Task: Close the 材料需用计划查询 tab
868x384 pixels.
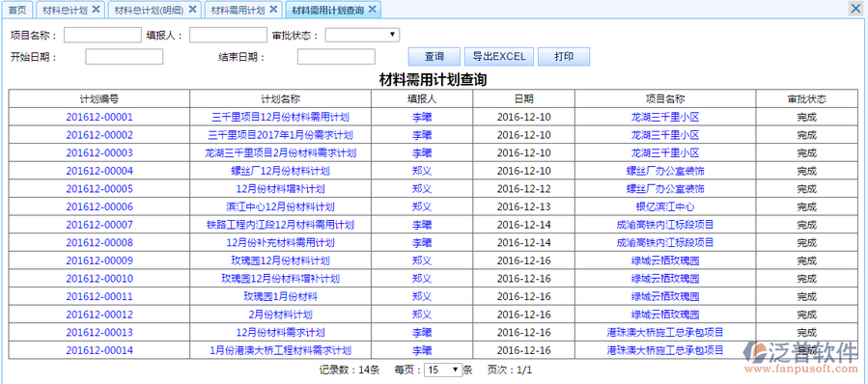Action: 372,10
